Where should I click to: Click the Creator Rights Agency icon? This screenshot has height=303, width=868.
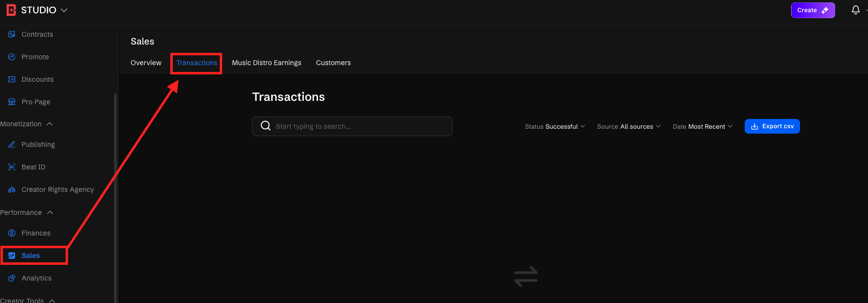[12, 189]
